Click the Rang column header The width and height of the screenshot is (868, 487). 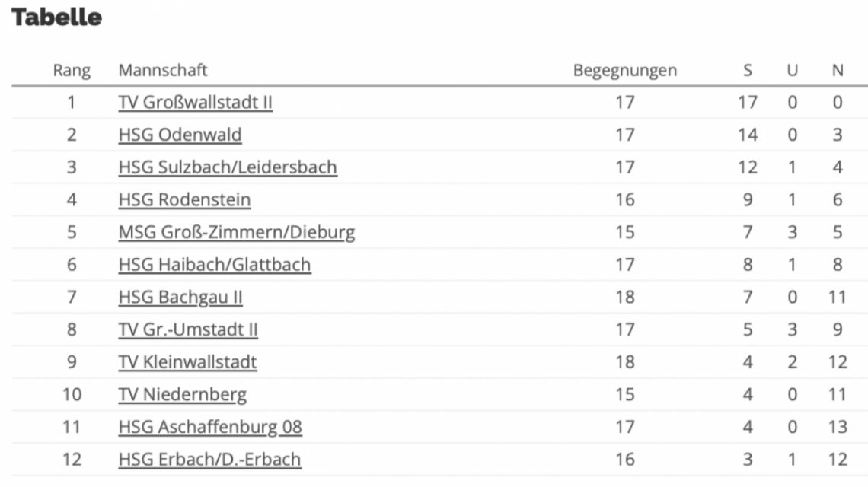pyautogui.click(x=72, y=71)
